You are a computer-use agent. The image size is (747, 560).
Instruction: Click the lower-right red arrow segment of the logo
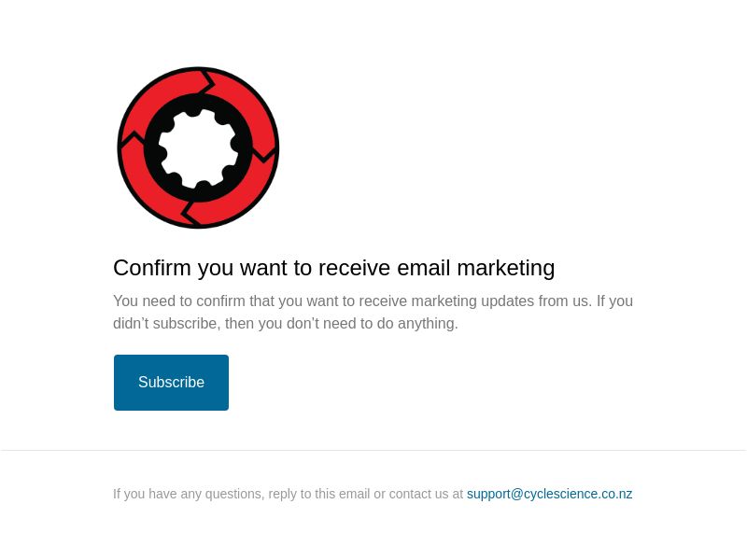click(x=238, y=193)
